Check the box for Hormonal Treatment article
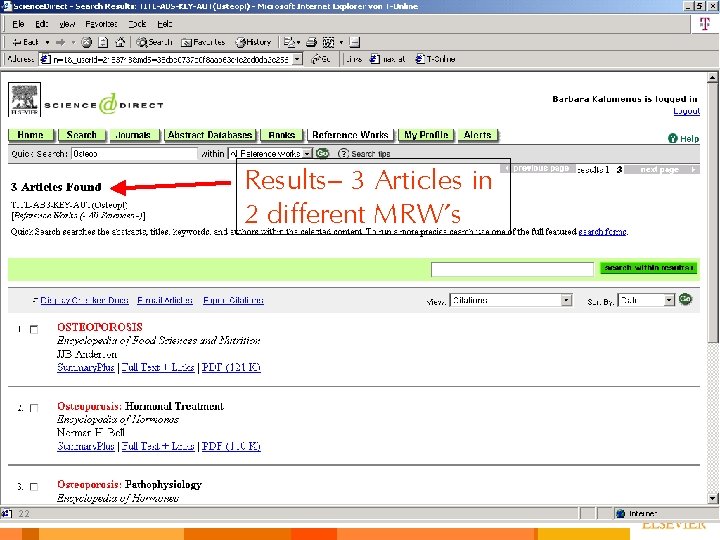720x540 pixels. pos(34,408)
